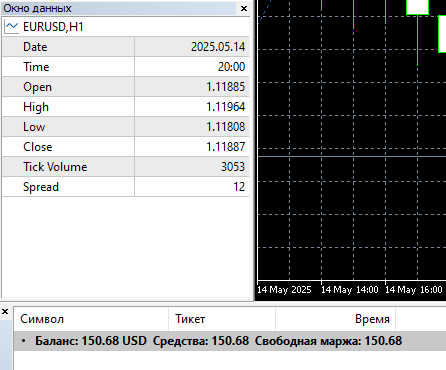Click the white candlestick body on chart
This screenshot has width=446, height=370.
click(417, 7)
